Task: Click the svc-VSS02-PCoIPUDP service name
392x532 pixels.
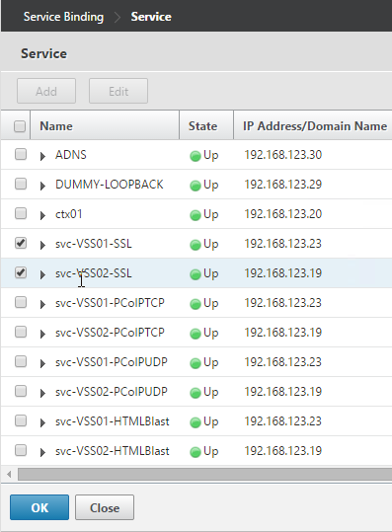Action: tap(112, 392)
